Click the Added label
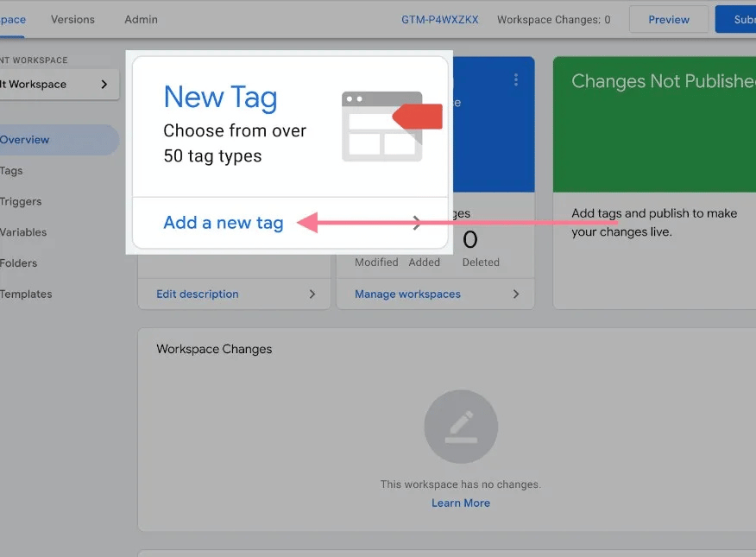The height and width of the screenshot is (557, 756). pyautogui.click(x=425, y=263)
